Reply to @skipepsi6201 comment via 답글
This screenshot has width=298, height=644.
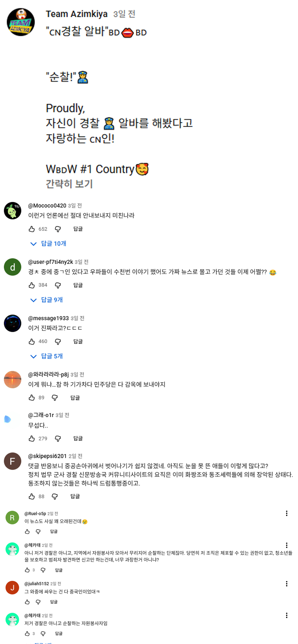(75, 496)
